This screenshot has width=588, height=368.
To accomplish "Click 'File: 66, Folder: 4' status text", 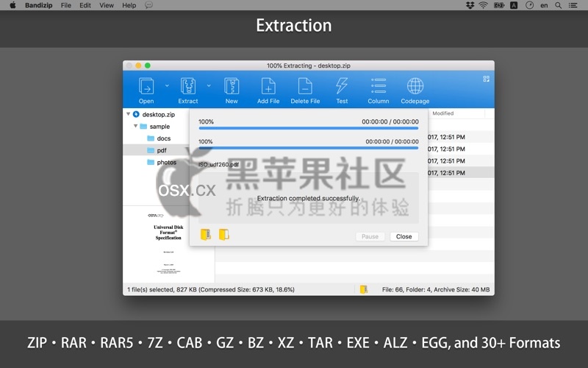I will pos(406,289).
